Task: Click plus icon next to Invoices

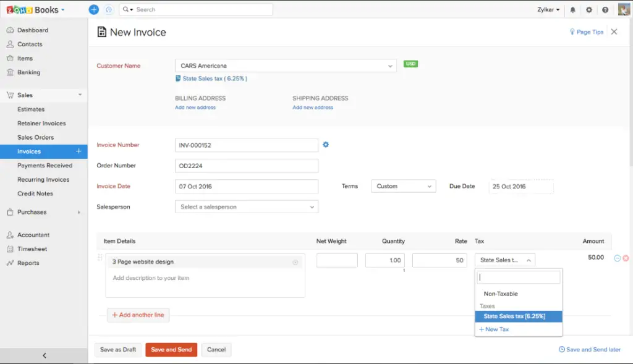Action: coord(79,151)
